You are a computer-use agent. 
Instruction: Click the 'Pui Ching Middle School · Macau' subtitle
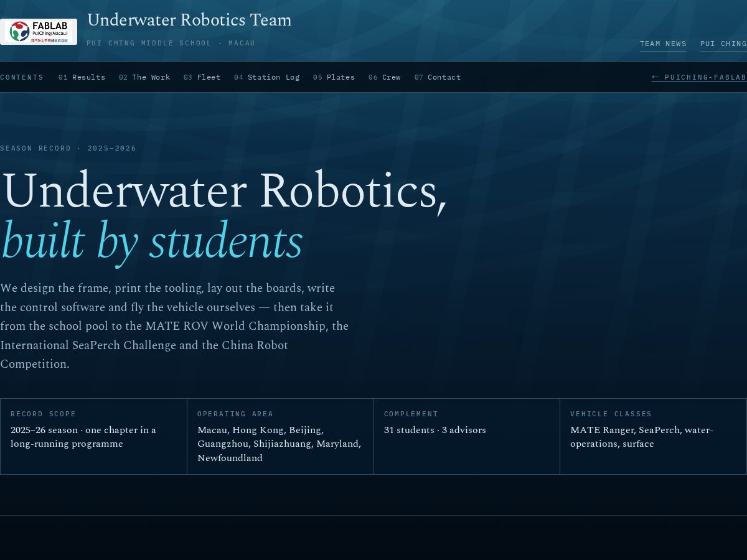[171, 43]
